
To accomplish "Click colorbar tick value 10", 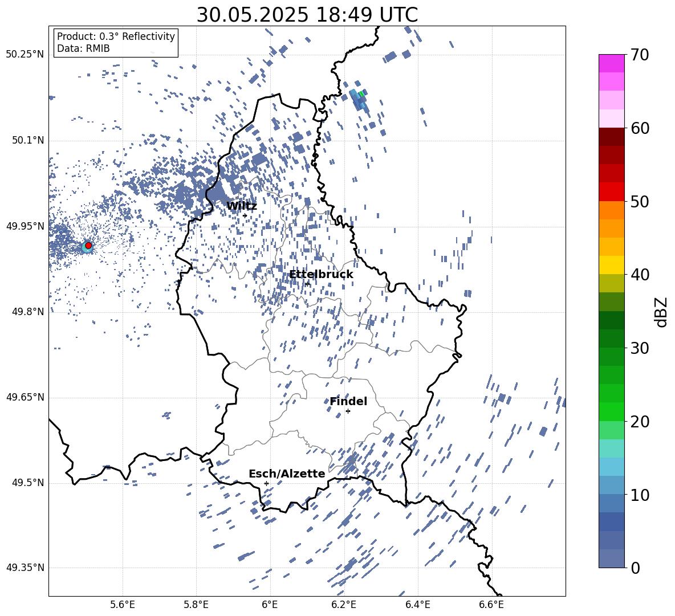I will click(640, 495).
